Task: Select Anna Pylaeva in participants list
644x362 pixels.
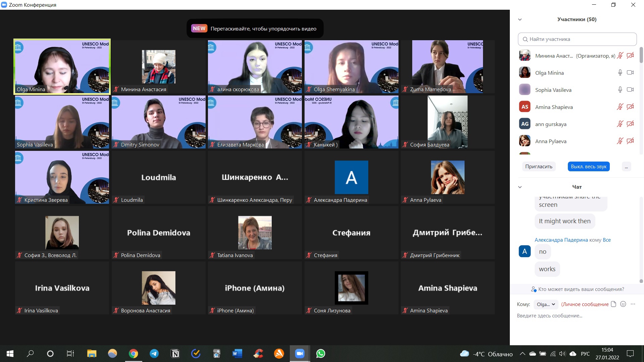Action: pos(550,141)
